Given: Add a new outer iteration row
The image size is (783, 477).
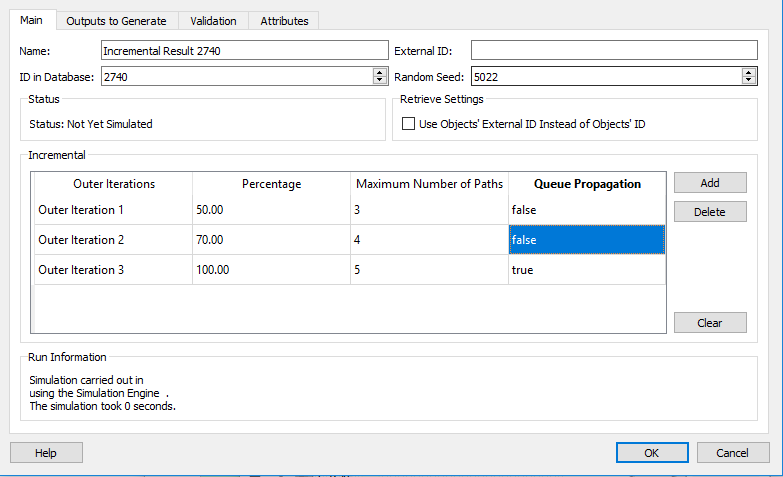Looking at the screenshot, I should 710,183.
